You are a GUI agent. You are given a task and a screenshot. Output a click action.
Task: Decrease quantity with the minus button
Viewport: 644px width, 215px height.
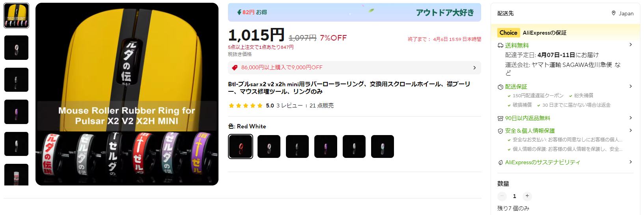click(x=502, y=196)
